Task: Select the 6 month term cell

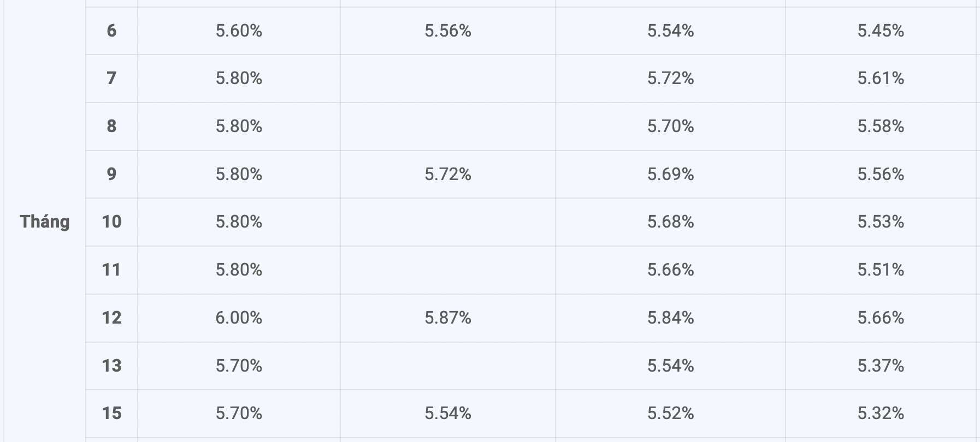Action: point(111,31)
